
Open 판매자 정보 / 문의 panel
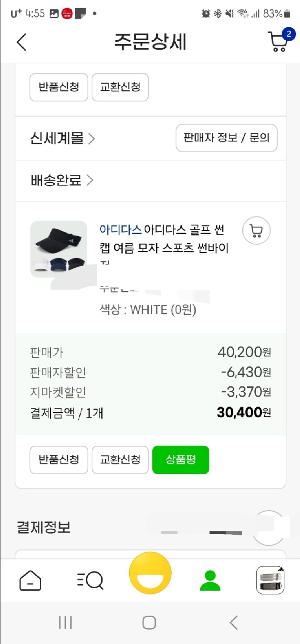pos(226,138)
